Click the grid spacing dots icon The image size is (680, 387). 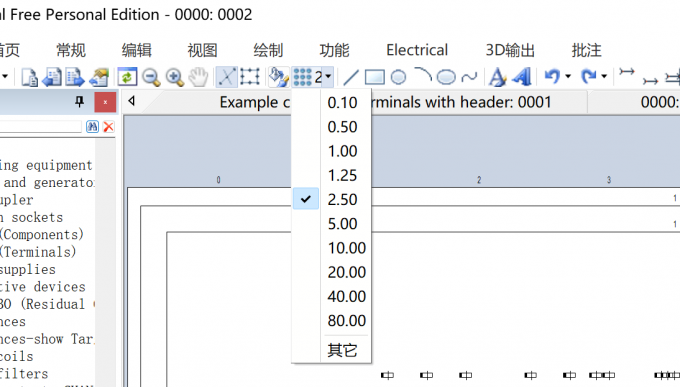click(302, 77)
